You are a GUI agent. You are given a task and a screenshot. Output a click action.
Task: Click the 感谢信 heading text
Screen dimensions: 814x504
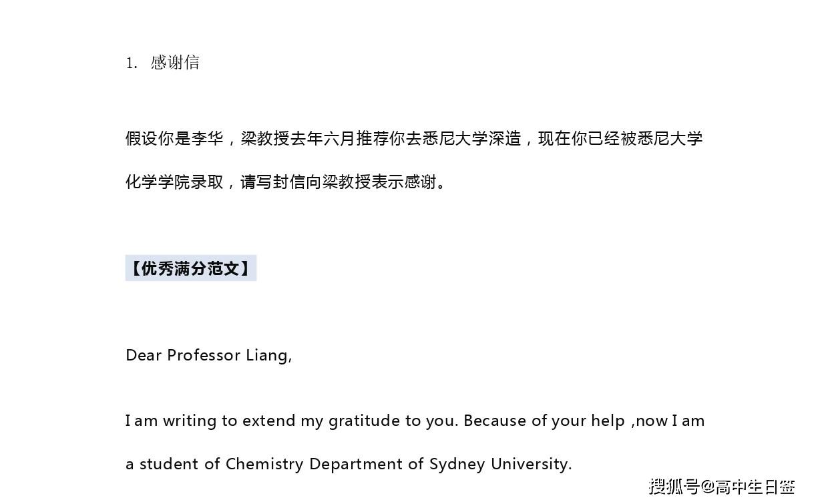pyautogui.click(x=175, y=63)
